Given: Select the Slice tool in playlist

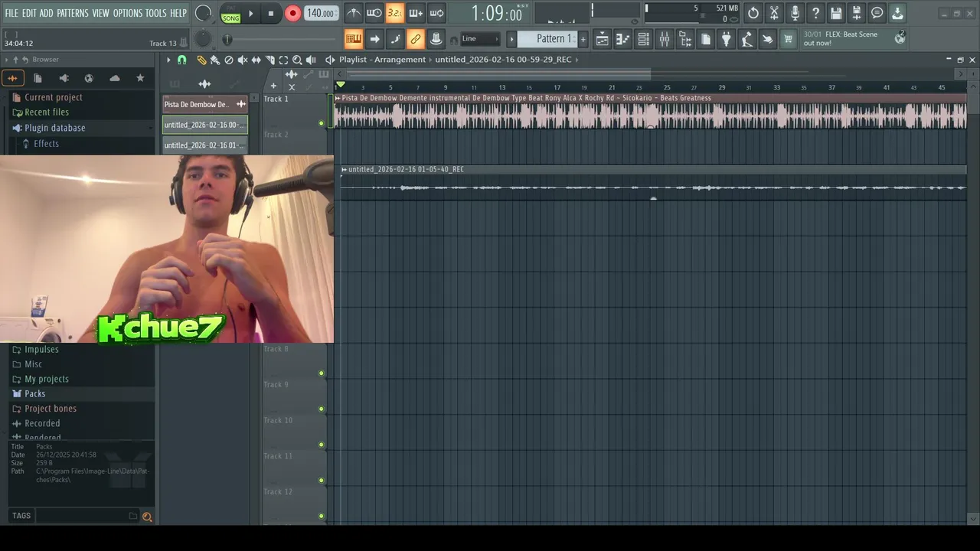Looking at the screenshot, I should 269,60.
